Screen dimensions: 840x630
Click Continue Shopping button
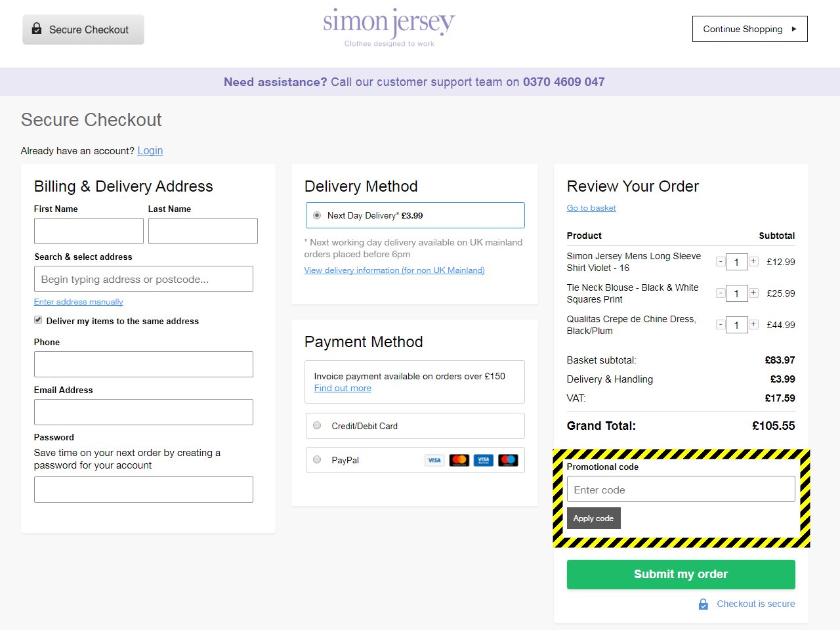[750, 29]
